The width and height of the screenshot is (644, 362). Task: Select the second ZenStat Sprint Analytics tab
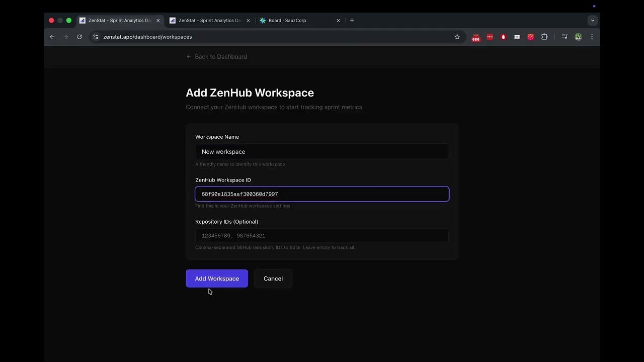(x=209, y=21)
